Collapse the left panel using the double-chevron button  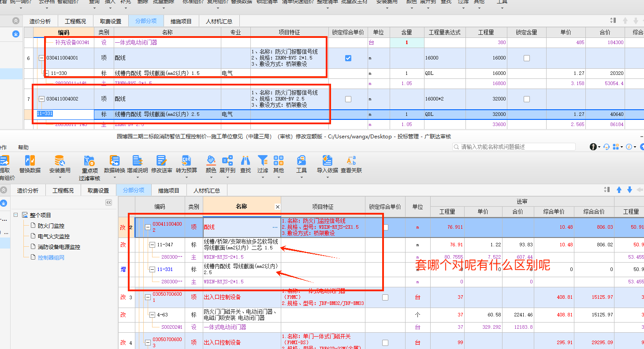(108, 202)
